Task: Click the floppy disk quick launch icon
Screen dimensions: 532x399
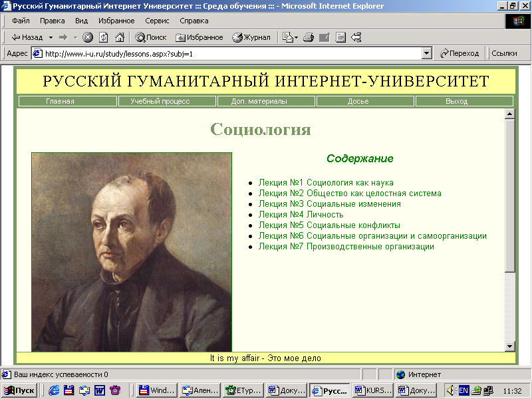Action: click(69, 390)
